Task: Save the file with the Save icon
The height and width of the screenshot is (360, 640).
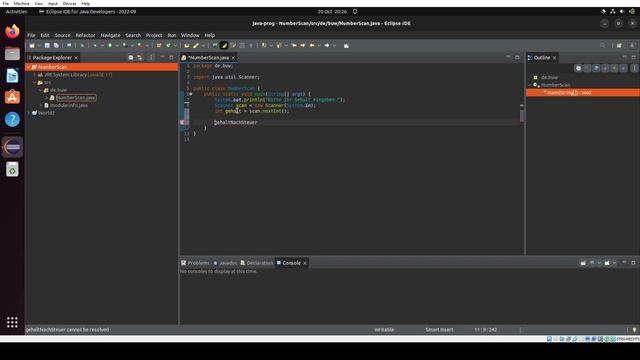Action: tap(47, 46)
